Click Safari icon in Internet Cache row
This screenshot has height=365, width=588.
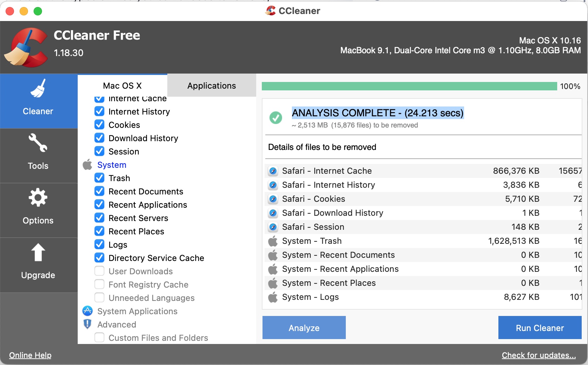tap(273, 171)
